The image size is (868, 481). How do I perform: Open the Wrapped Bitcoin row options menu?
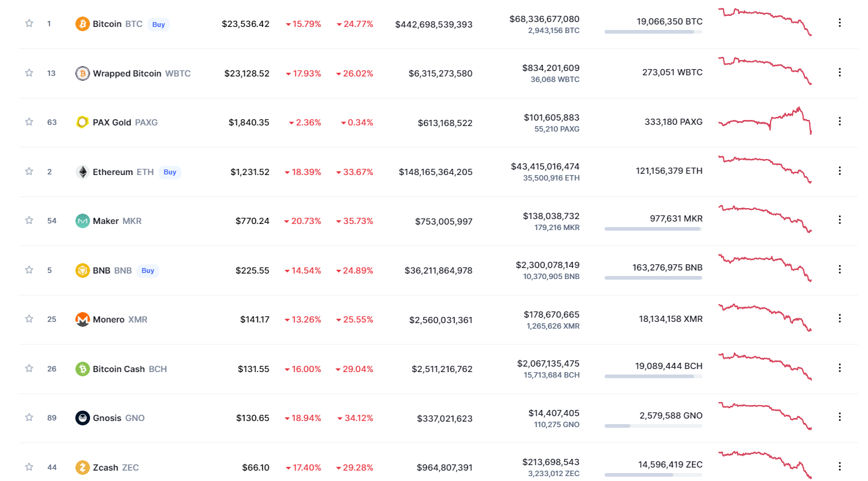pos(839,72)
